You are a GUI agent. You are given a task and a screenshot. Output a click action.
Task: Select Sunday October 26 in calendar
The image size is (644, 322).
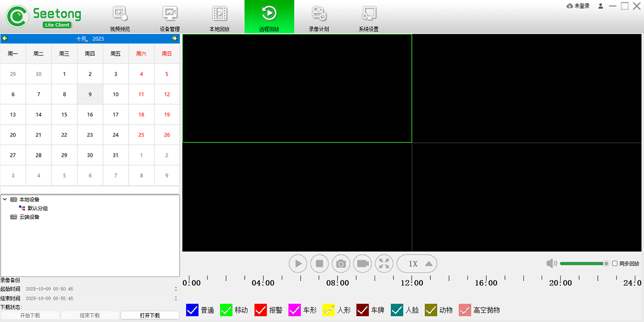(167, 135)
